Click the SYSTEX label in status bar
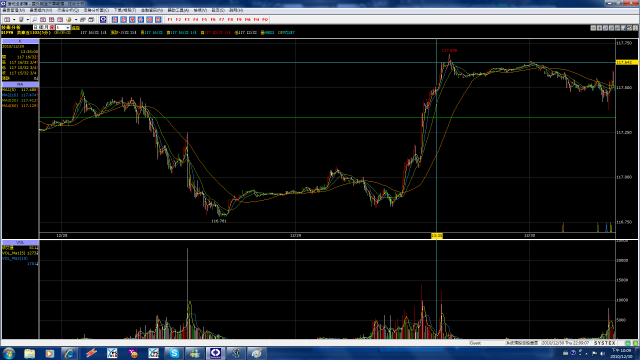Image resolution: width=640 pixels, height=360 pixels. pyautogui.click(x=604, y=343)
